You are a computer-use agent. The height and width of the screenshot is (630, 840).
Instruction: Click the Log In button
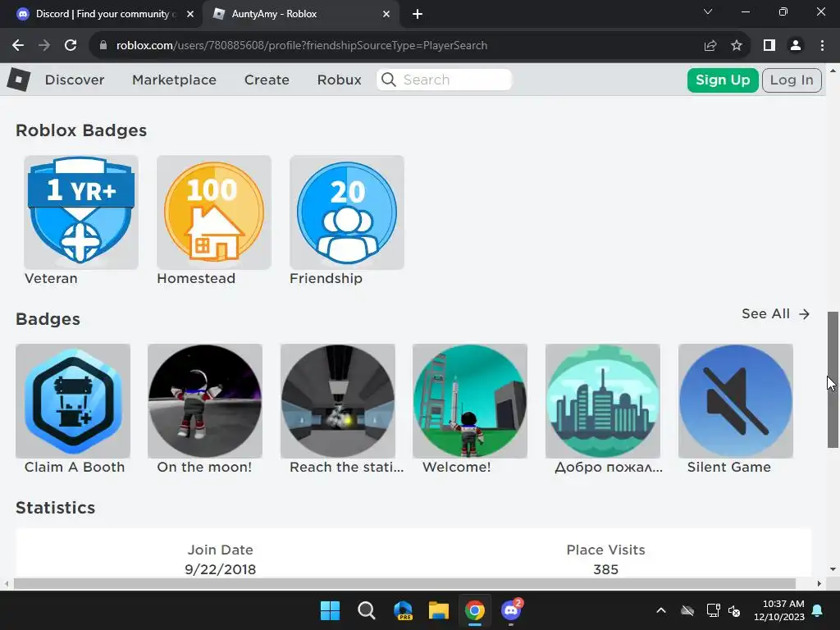tap(792, 80)
